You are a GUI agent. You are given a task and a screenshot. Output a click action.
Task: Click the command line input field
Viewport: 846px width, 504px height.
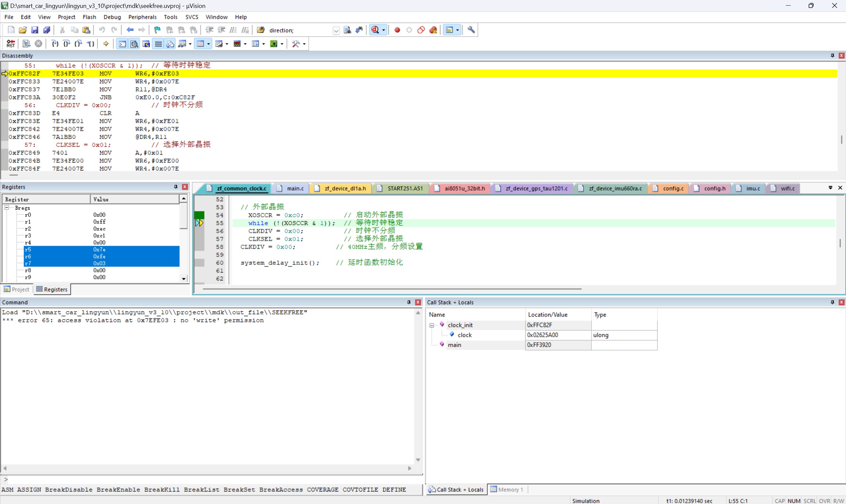tap(211, 480)
